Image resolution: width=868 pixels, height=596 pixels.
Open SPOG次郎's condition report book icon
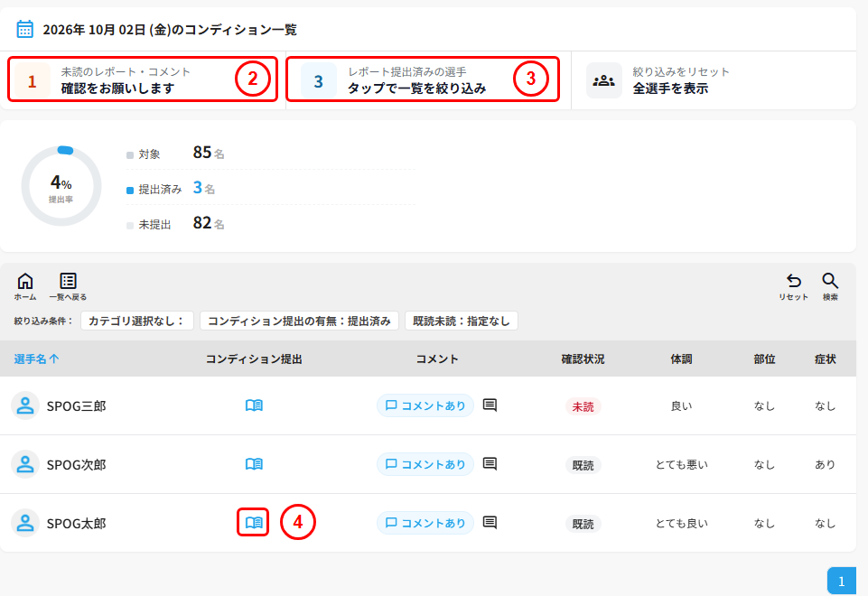[x=254, y=464]
